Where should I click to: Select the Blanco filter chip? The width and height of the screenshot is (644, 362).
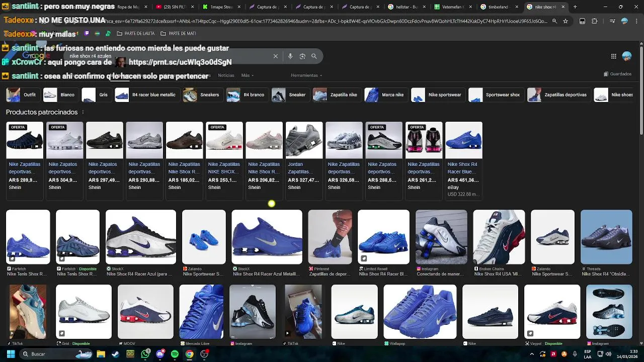point(60,95)
